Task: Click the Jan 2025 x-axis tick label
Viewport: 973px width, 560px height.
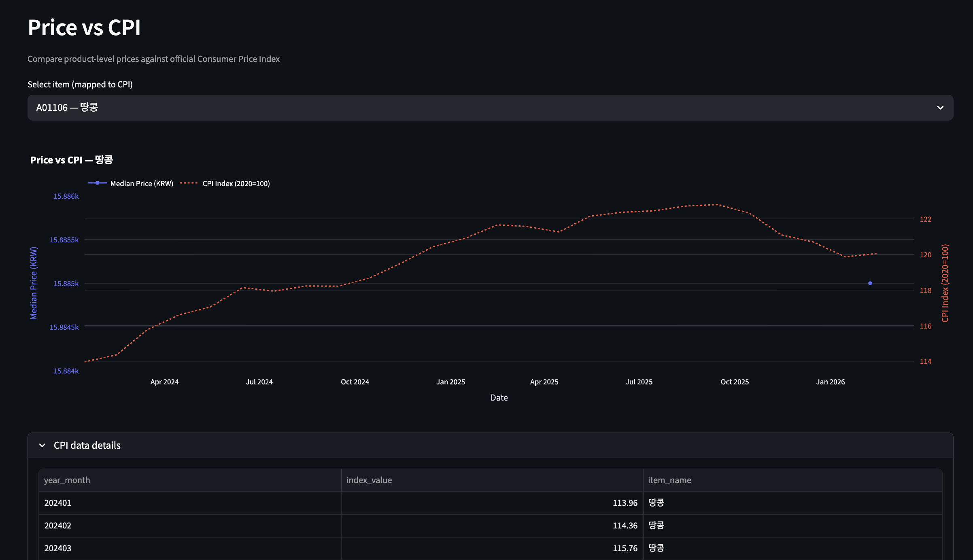Action: click(x=451, y=382)
